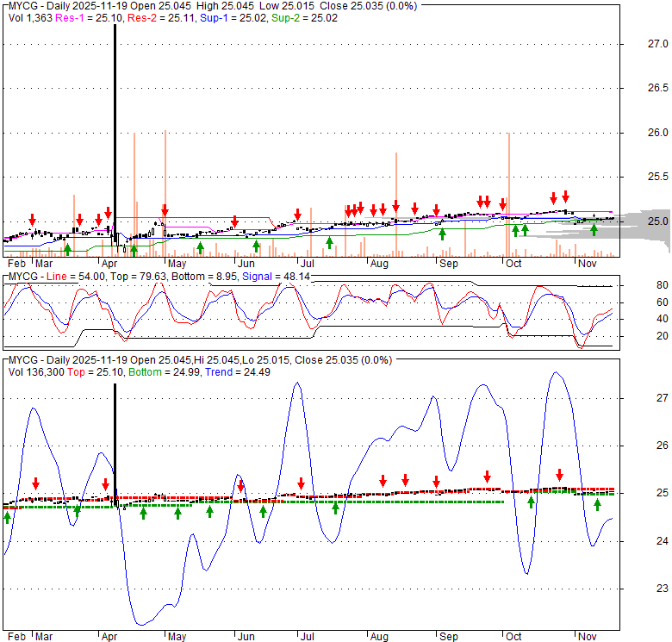Click the red down arrow in late October on the bottom chart
The height and width of the screenshot is (642, 672).
coord(559,474)
